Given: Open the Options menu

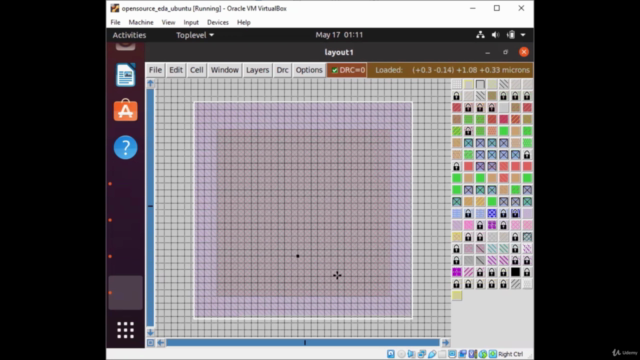Looking at the screenshot, I should pos(309,70).
